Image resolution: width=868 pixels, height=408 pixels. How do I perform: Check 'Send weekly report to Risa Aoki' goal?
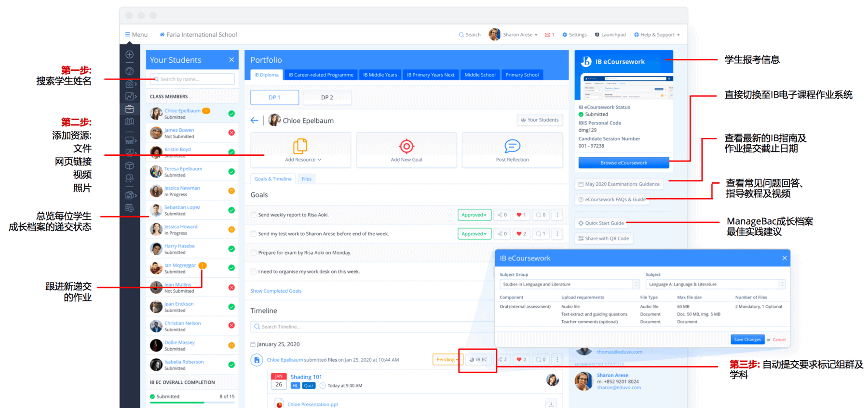click(x=254, y=215)
